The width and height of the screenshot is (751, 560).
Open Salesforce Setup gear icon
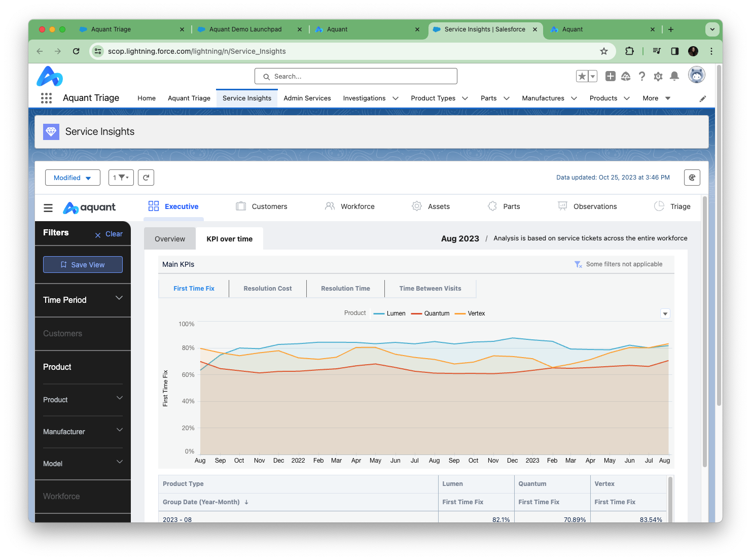[x=658, y=76]
